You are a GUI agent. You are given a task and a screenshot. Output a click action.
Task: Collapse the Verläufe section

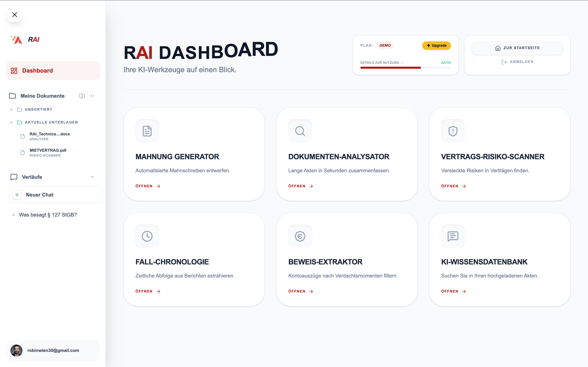coord(92,177)
